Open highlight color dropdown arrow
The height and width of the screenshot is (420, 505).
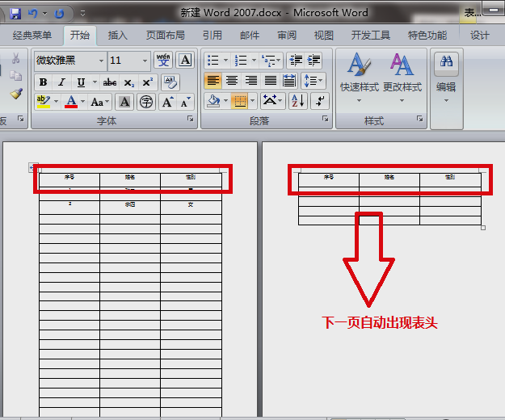click(x=57, y=102)
